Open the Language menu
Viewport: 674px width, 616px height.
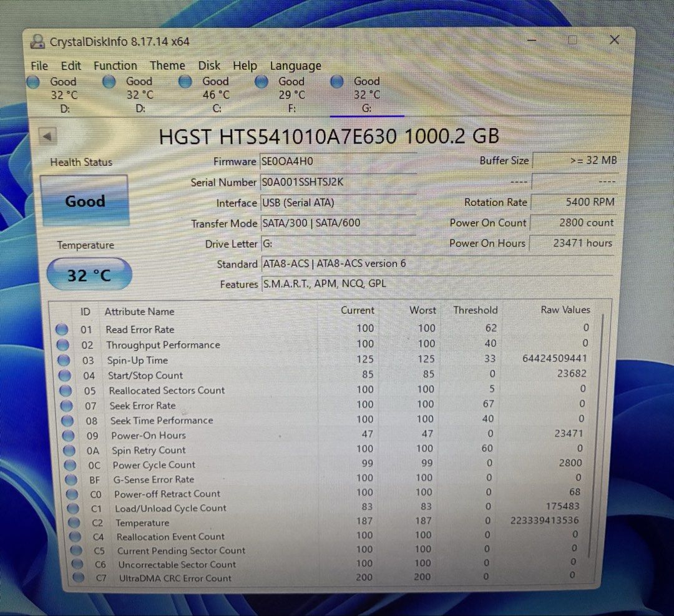295,66
